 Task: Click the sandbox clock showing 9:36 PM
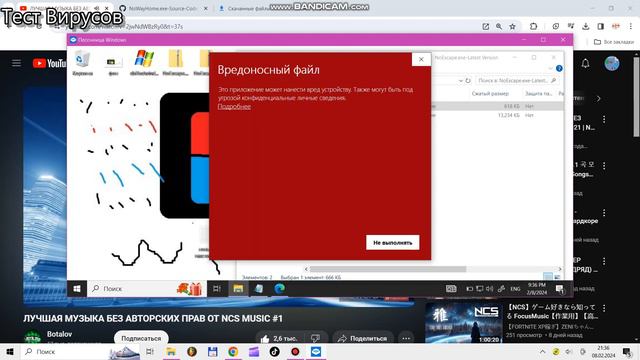click(x=536, y=289)
